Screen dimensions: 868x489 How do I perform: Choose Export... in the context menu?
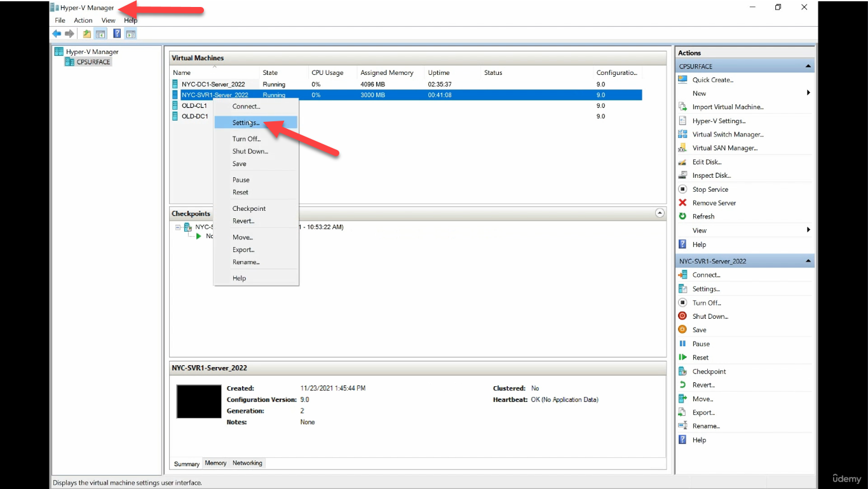pyautogui.click(x=255, y=250)
